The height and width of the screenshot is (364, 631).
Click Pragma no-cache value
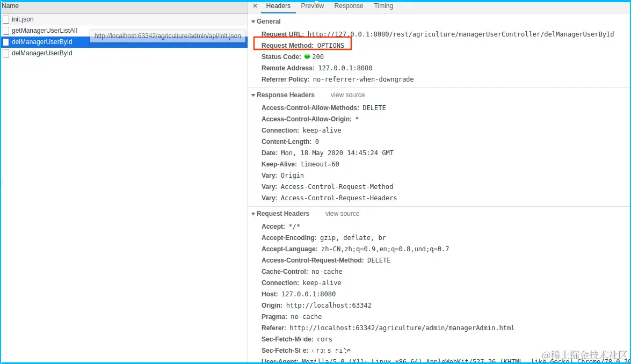click(306, 317)
